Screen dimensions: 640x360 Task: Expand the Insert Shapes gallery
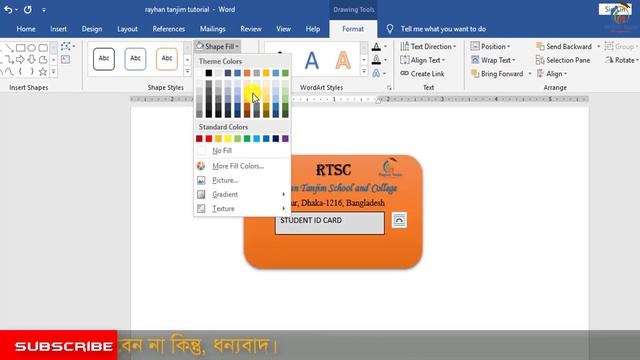[x=53, y=72]
